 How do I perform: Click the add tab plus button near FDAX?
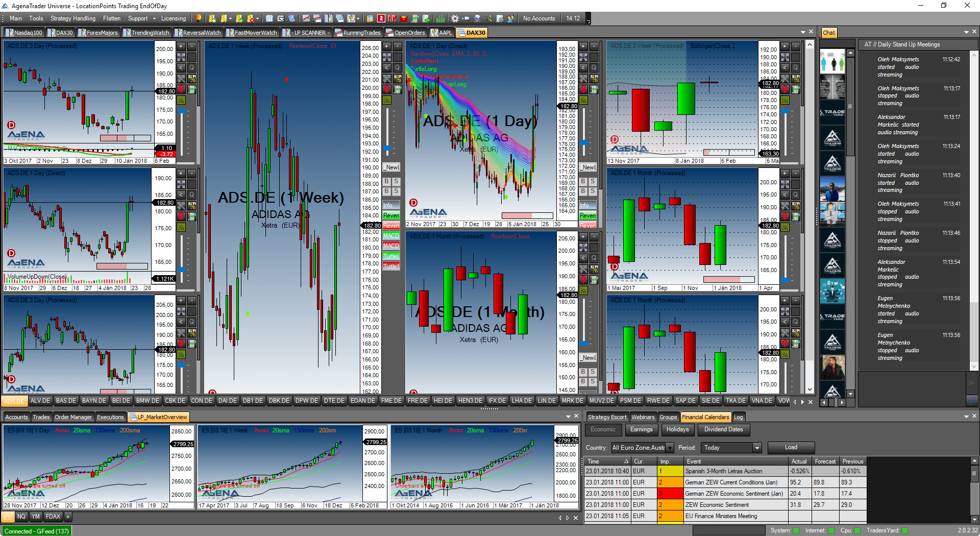point(68,517)
